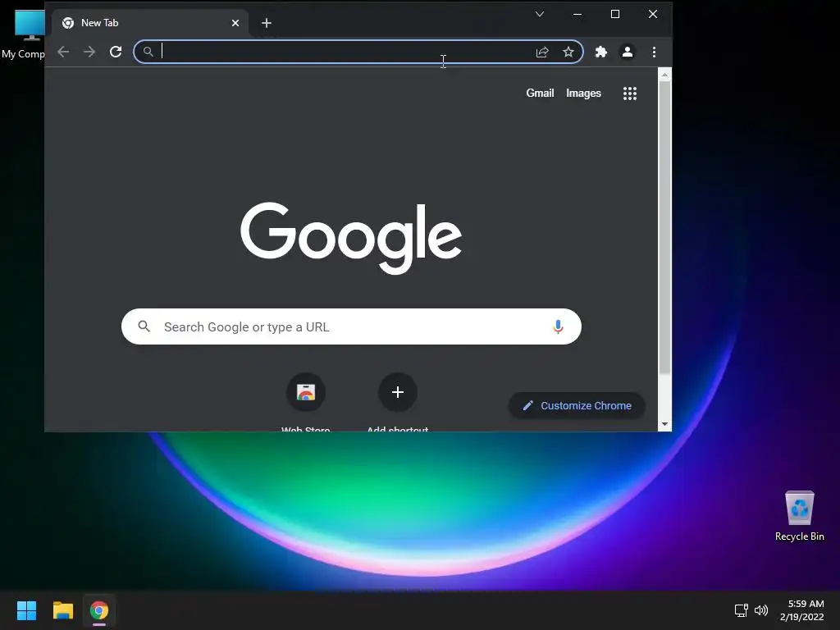Select the Recycle Bin desktop icon
840x630 pixels.
[x=799, y=515]
